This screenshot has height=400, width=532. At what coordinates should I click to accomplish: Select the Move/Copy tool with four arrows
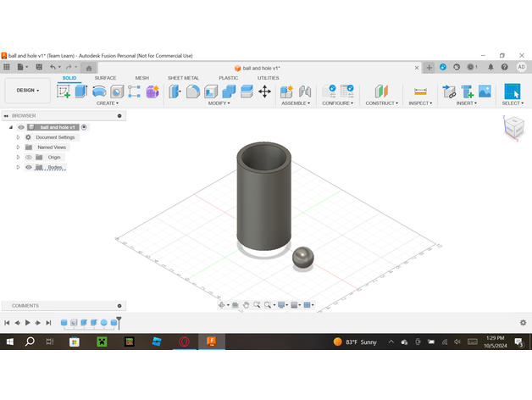pos(264,92)
